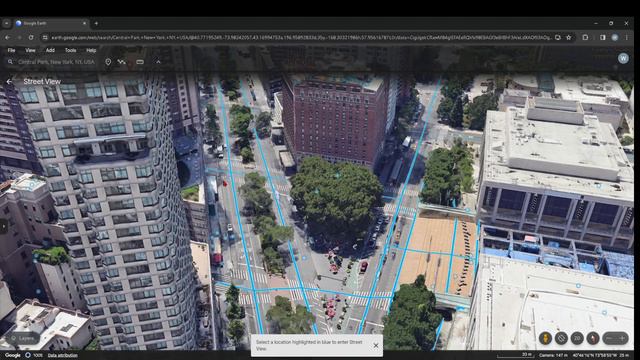Select the Draw path or polygon tool
Viewport: 640px width, 360px height.
point(122,62)
